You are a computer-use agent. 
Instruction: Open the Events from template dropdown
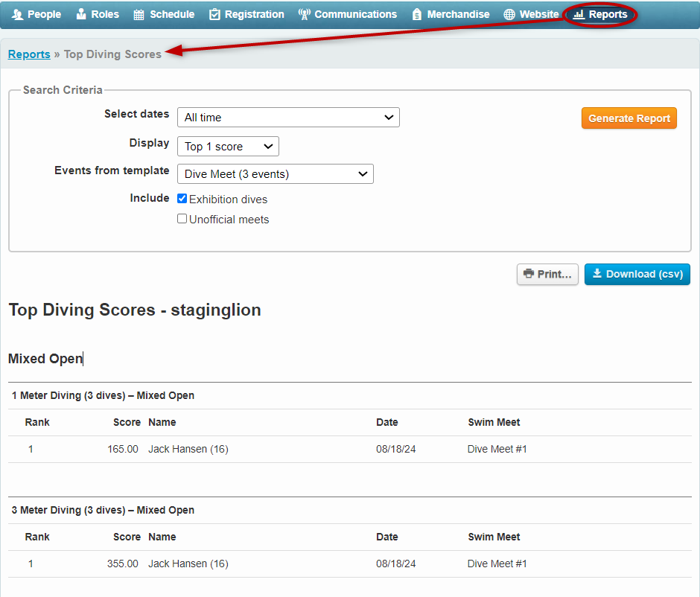click(x=275, y=174)
